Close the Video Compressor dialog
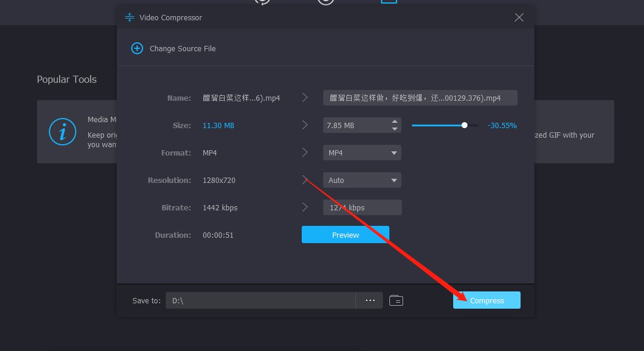This screenshot has width=644, height=351. tap(519, 17)
